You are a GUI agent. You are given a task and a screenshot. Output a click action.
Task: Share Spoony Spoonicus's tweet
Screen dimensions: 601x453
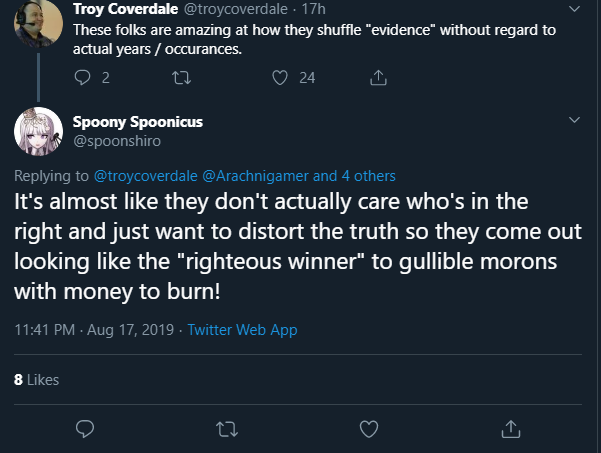click(511, 429)
